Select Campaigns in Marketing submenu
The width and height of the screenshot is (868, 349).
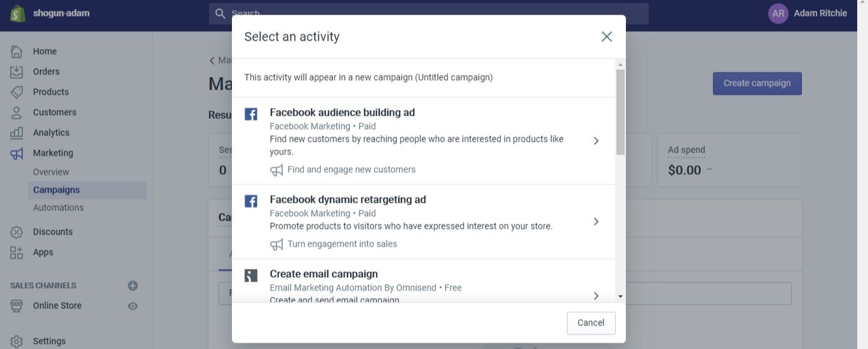pyautogui.click(x=57, y=190)
